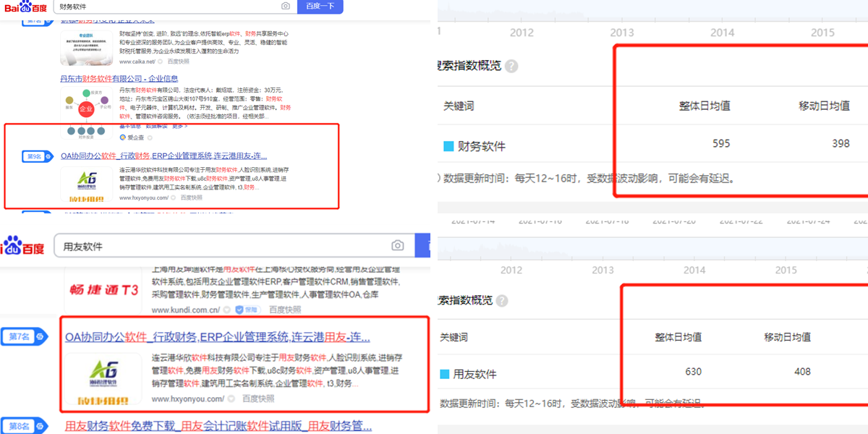The image size is (868, 434).
Task: Expand 更多 > under the 丹东市 company result
Action: [179, 126]
